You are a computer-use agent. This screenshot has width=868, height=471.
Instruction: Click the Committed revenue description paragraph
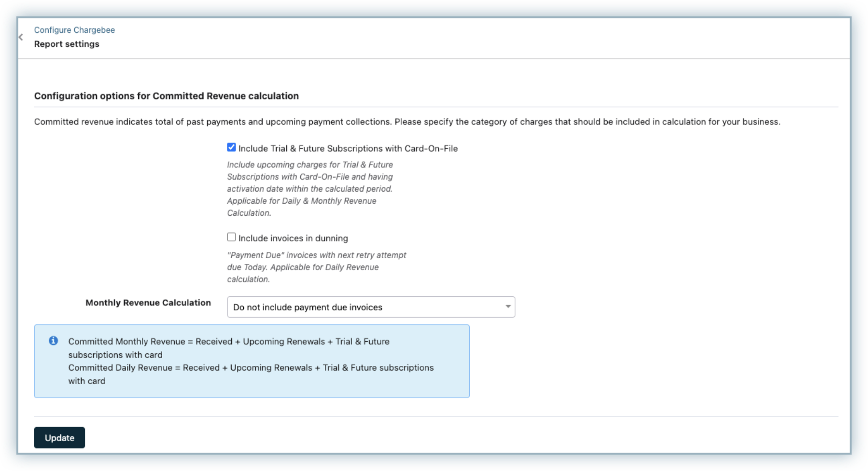pos(406,122)
